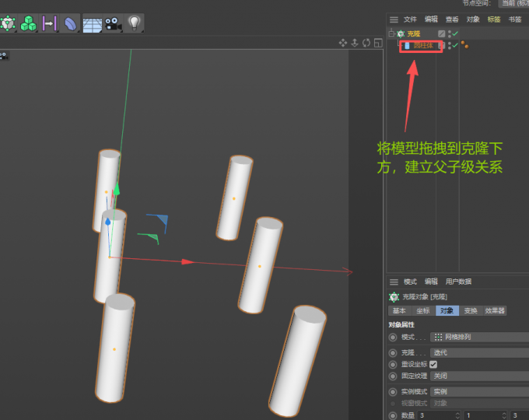Switch to 变换 tab
529x420 pixels.
coord(471,310)
